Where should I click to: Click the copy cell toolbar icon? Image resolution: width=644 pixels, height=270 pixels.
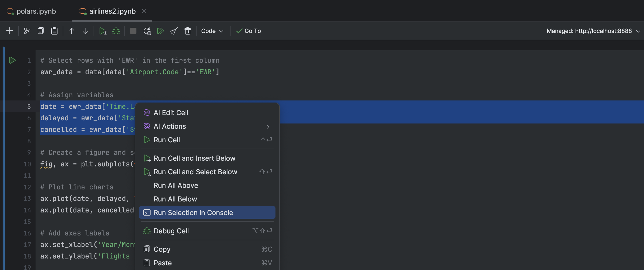[x=41, y=31]
